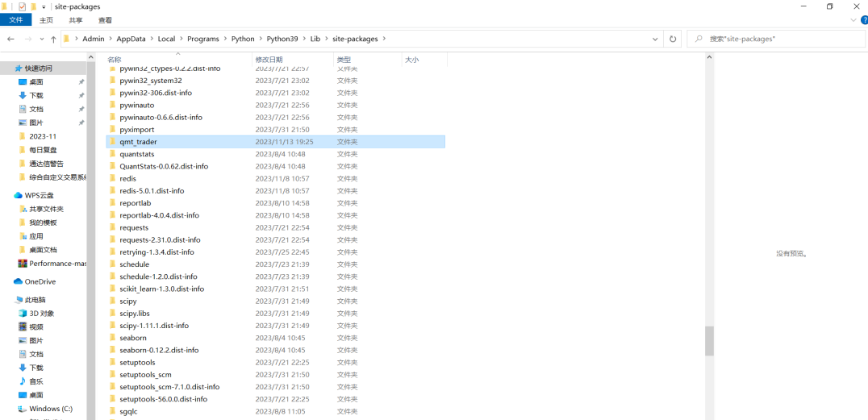Open 桌面 under quick access
The height and width of the screenshot is (420, 868).
[36, 82]
